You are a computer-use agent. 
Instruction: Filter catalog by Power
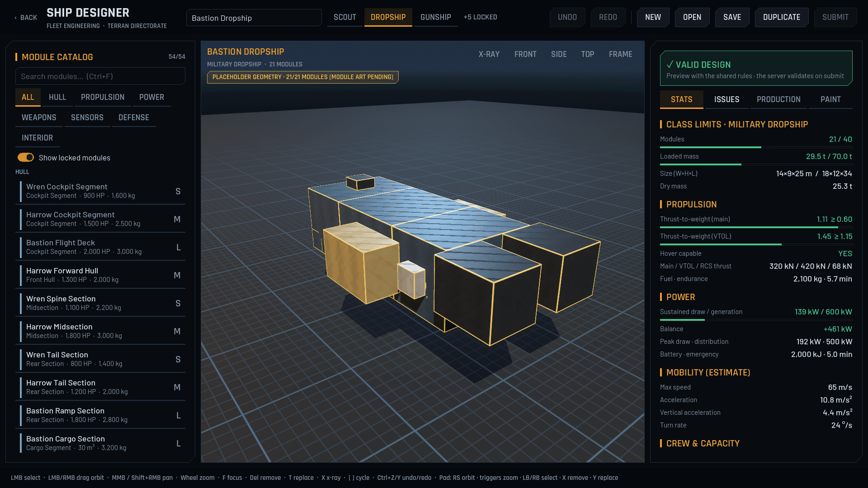point(152,97)
